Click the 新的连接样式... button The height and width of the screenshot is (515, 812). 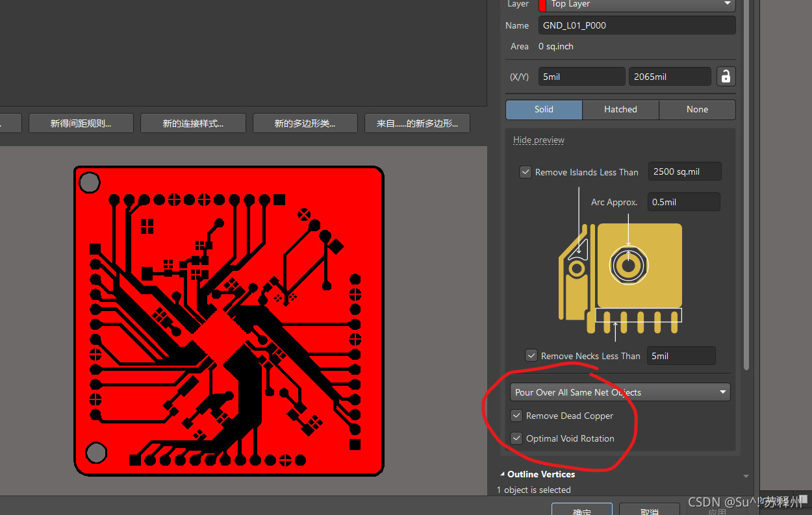coord(193,123)
